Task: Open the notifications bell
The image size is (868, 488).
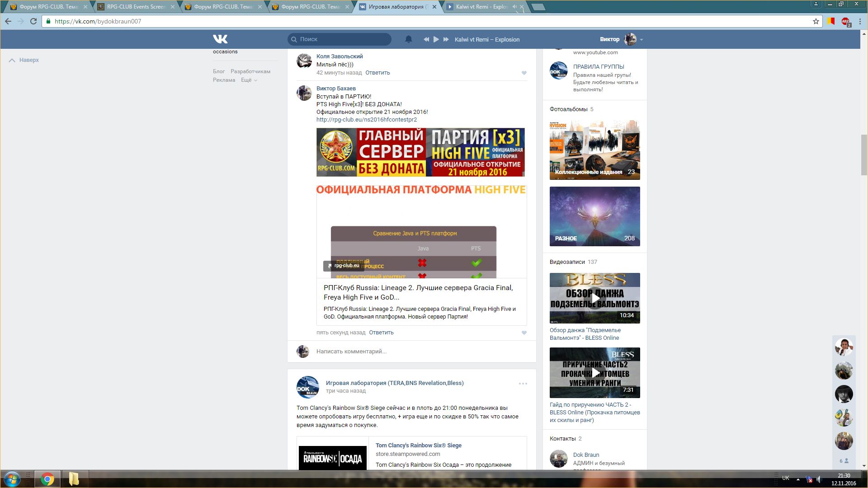Action: (x=408, y=39)
